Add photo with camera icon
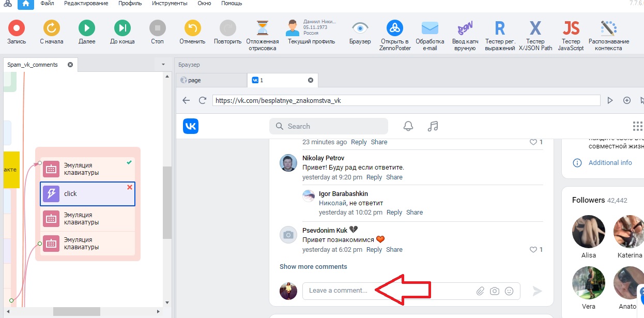The height and width of the screenshot is (318, 644). pyautogui.click(x=495, y=291)
